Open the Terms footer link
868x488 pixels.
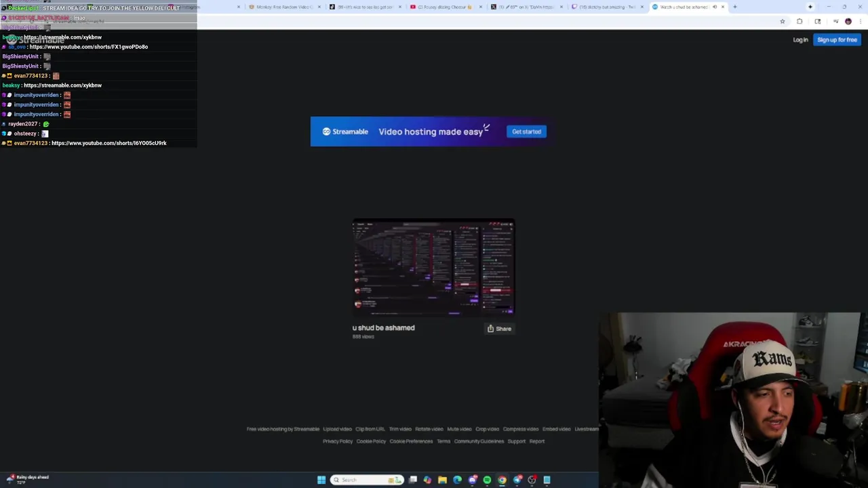point(443,441)
